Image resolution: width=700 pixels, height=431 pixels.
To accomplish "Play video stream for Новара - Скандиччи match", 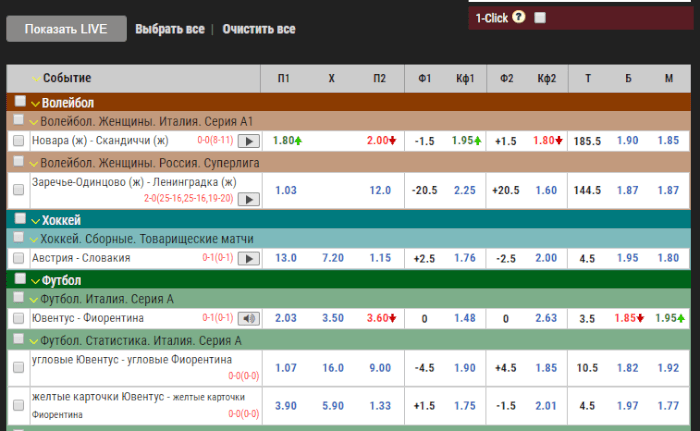I will click(x=247, y=141).
